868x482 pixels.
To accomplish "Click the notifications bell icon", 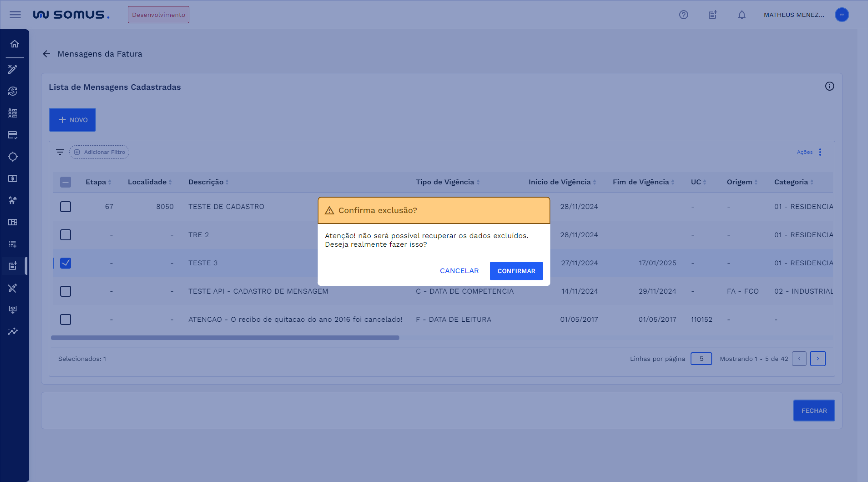I will [x=742, y=15].
